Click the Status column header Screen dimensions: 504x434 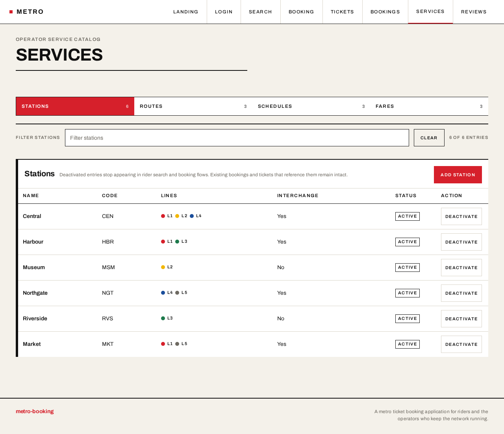pyautogui.click(x=406, y=196)
